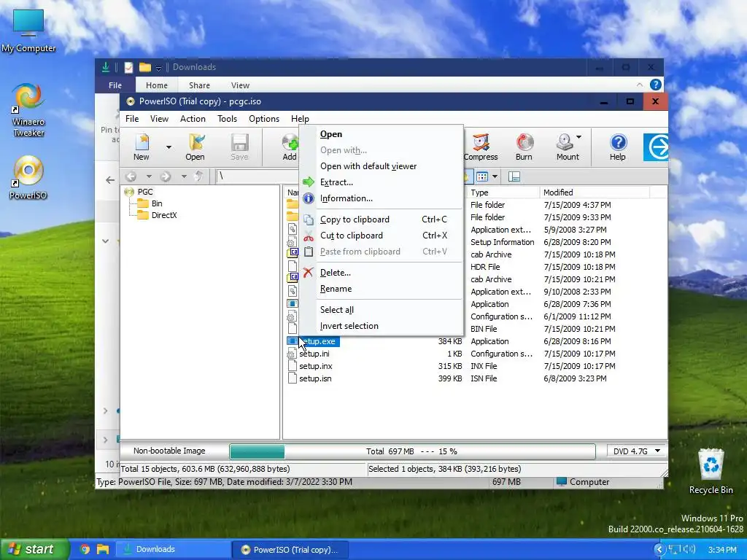Click the Help toolbar icon with question mark
Screen dimensions: 747x560
coord(617,147)
